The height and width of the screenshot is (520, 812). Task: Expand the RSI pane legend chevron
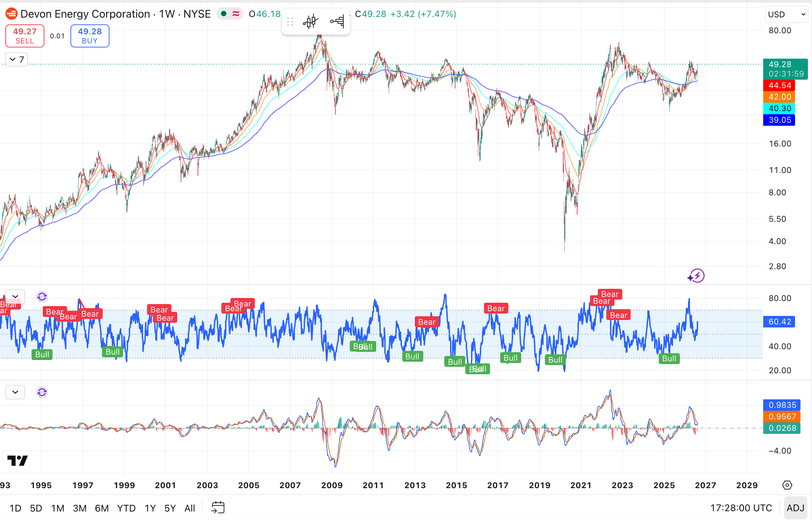[15, 297]
